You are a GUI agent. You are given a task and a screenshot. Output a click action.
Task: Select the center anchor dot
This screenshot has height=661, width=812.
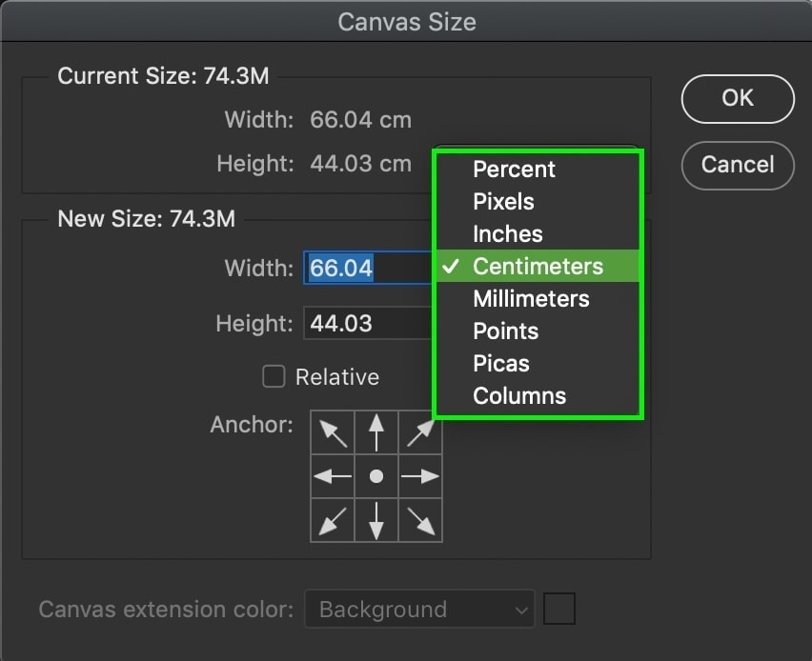click(x=376, y=476)
